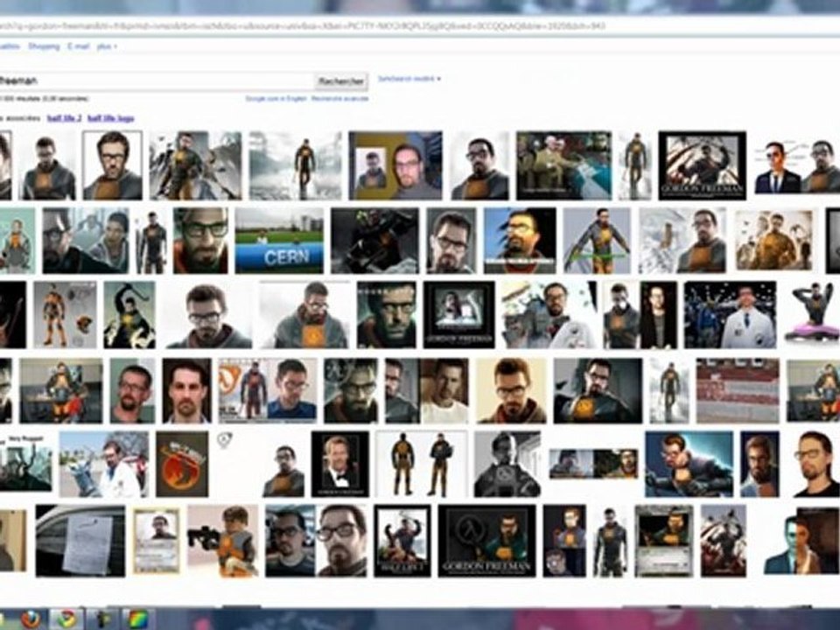Open the SafeSearch dropdown
Image resolution: width=840 pixels, height=630 pixels.
click(409, 79)
